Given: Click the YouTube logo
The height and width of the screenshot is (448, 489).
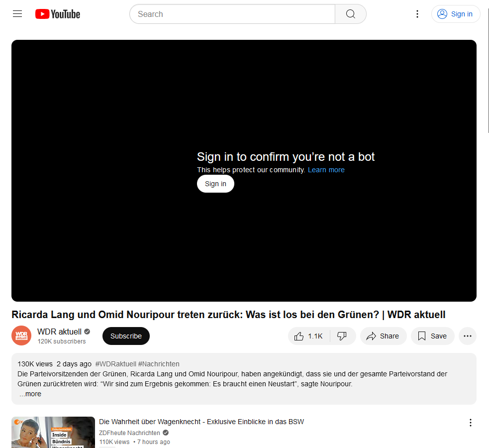Looking at the screenshot, I should click(57, 14).
